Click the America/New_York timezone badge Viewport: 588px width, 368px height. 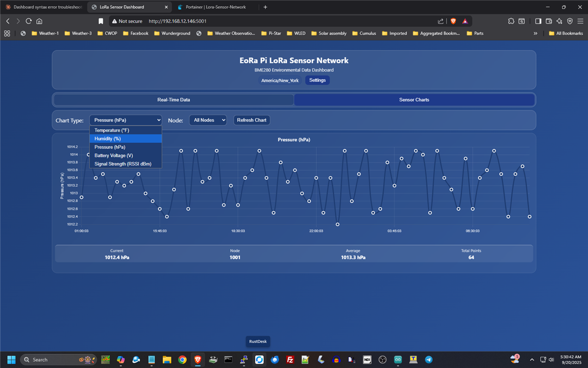coord(280,80)
